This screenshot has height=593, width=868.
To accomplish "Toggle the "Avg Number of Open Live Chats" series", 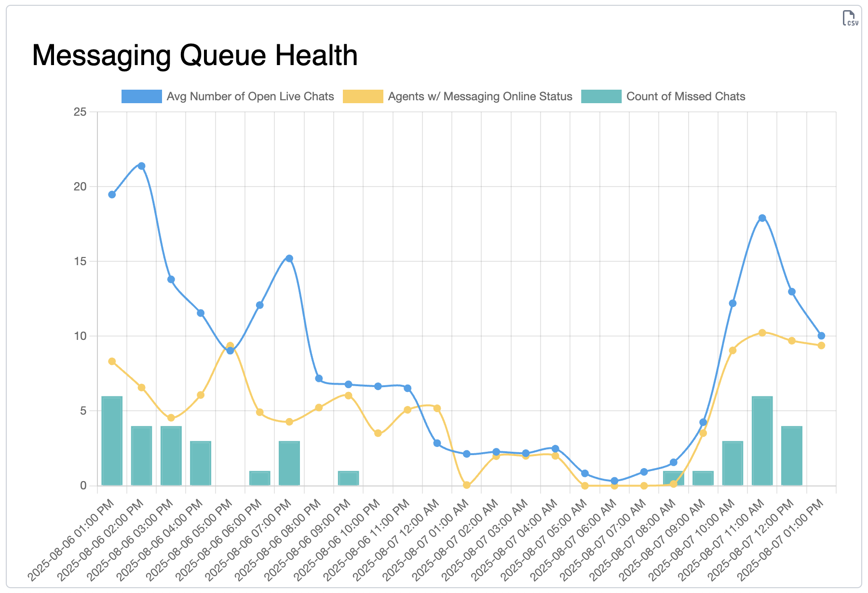I will [x=250, y=96].
